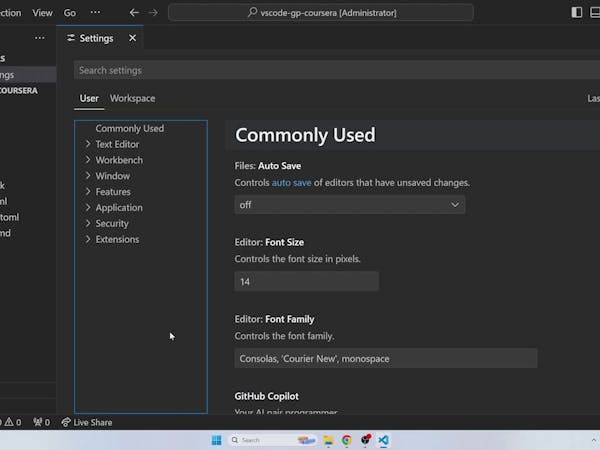
Task: Open File Explorer from the taskbar
Action: 328,440
